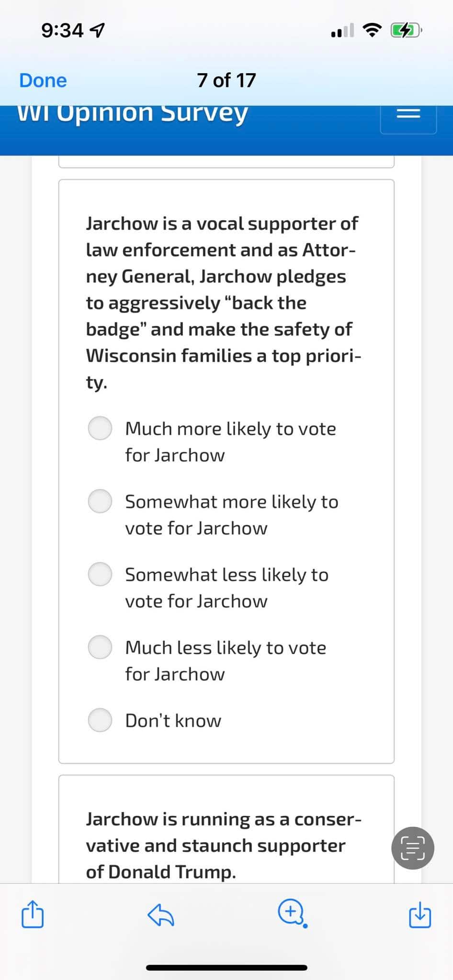Tap the Donald Trump supporter question text
This screenshot has height=980, width=453.
(223, 845)
